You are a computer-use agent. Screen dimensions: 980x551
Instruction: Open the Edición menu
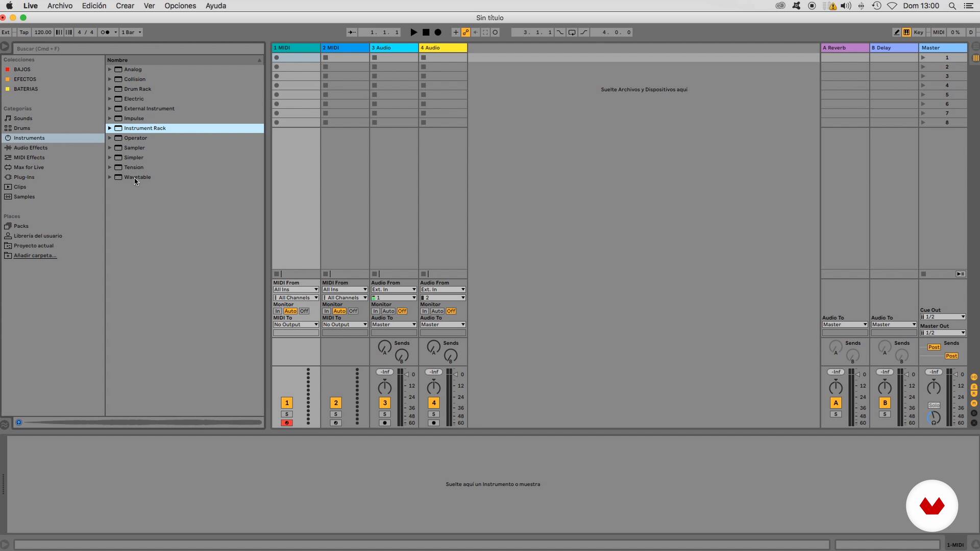pos(94,6)
